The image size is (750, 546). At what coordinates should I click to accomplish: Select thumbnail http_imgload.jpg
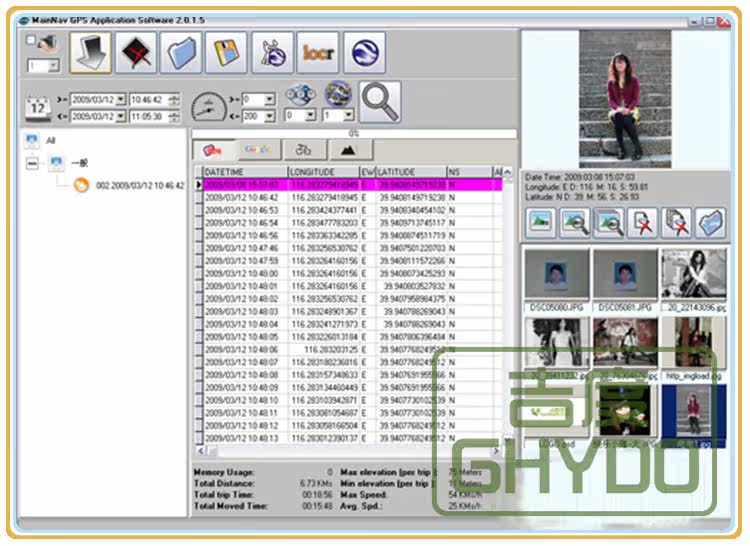(694, 349)
